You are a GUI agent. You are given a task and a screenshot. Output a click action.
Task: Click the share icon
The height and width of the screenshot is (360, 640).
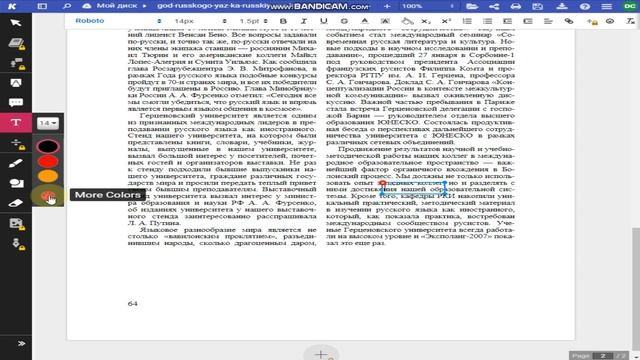coord(494,6)
